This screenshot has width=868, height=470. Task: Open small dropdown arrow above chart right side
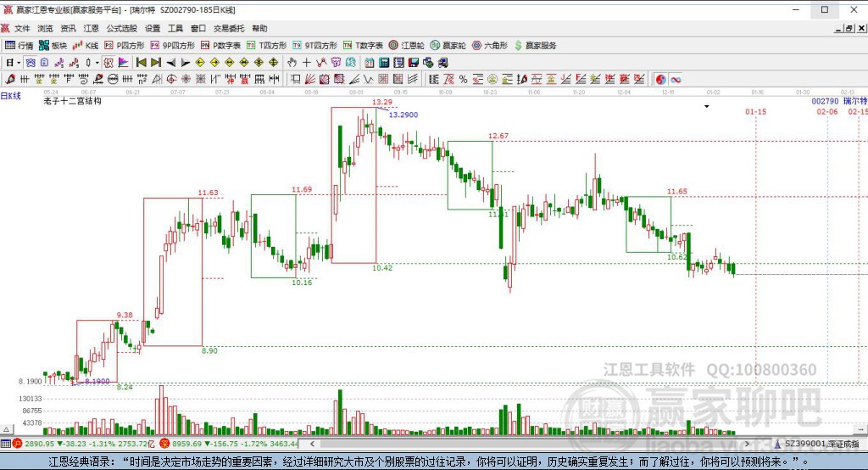[707, 106]
